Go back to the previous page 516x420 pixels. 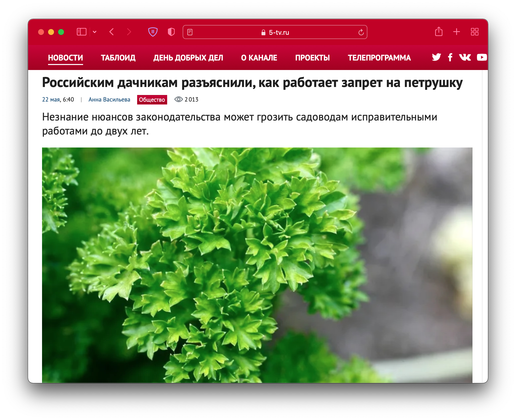pyautogui.click(x=112, y=32)
